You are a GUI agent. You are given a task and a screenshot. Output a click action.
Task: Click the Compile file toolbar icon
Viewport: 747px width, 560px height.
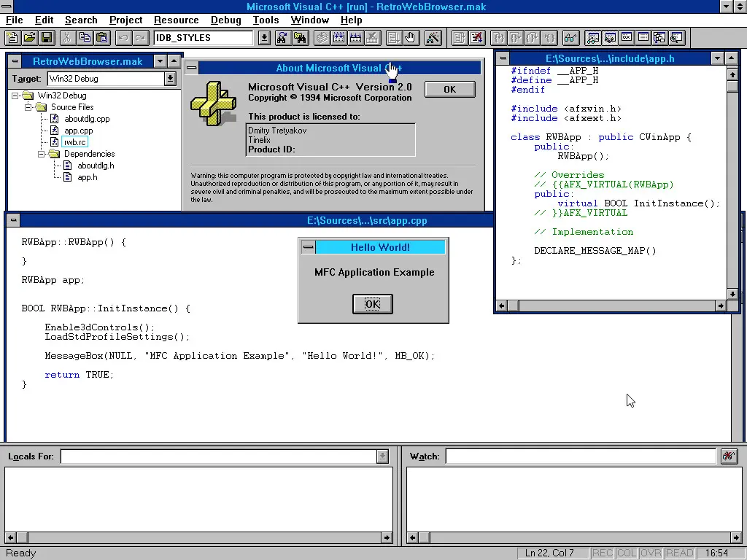coord(322,38)
